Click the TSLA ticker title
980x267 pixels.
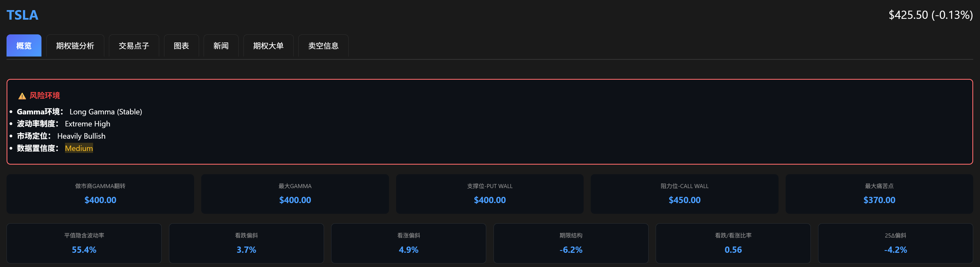click(x=22, y=15)
